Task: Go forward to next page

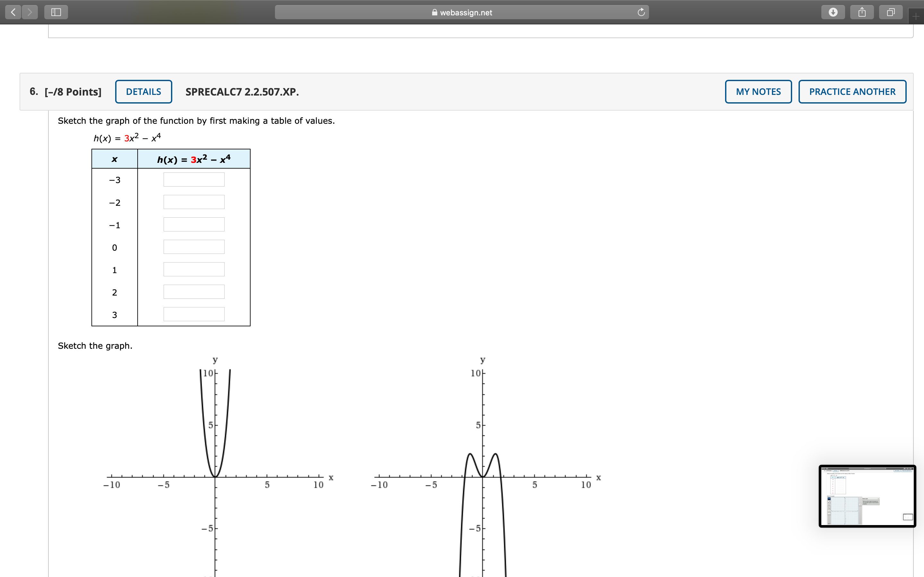Action: coord(30,12)
